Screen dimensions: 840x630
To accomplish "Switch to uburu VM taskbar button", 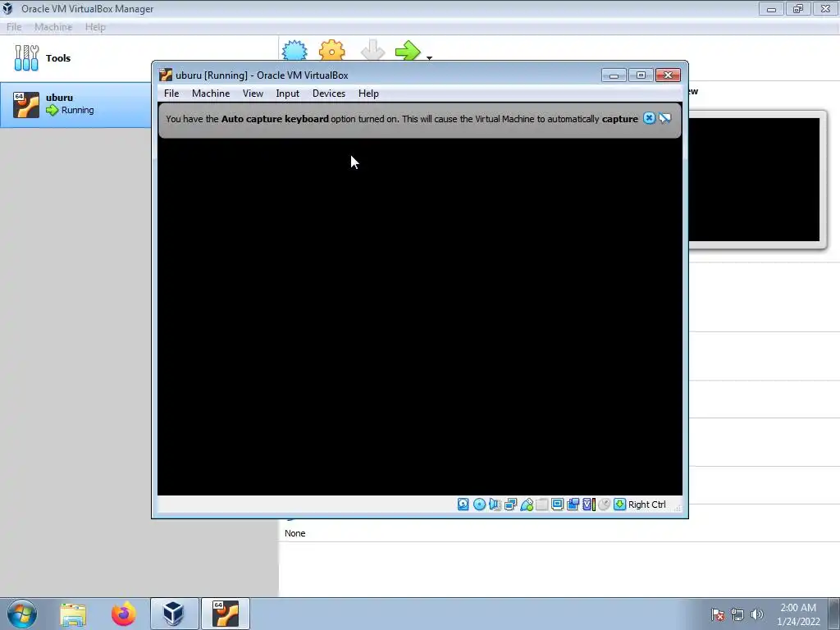I will (225, 614).
